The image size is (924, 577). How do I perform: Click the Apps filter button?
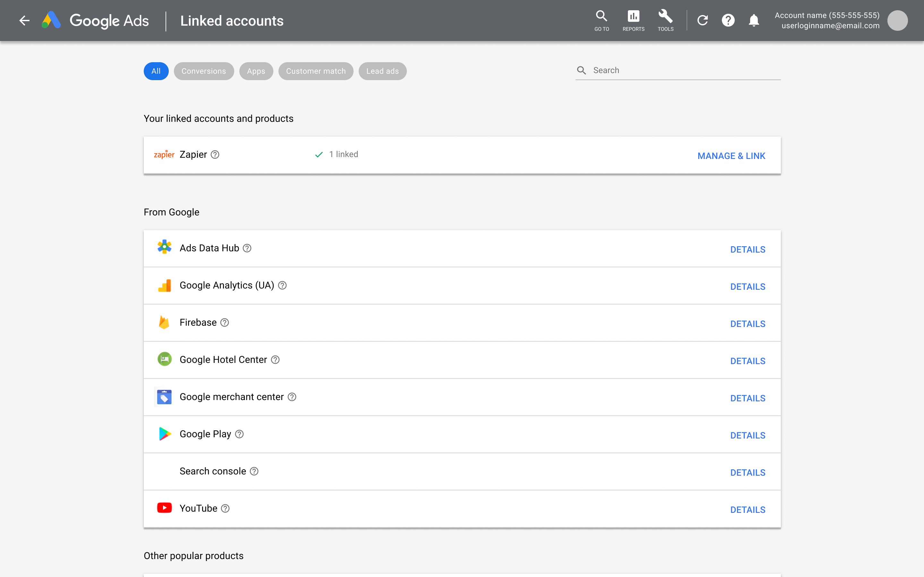tap(255, 71)
